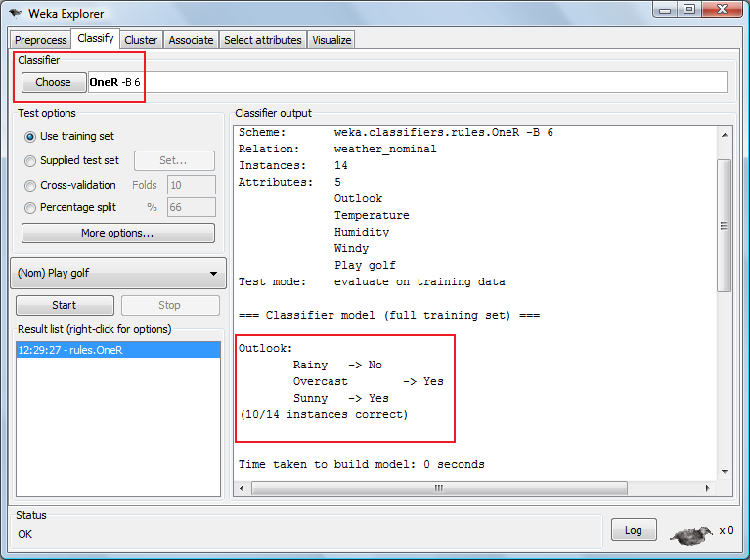The height and width of the screenshot is (560, 750).
Task: Switch to Select attributes tab
Action: click(x=263, y=40)
